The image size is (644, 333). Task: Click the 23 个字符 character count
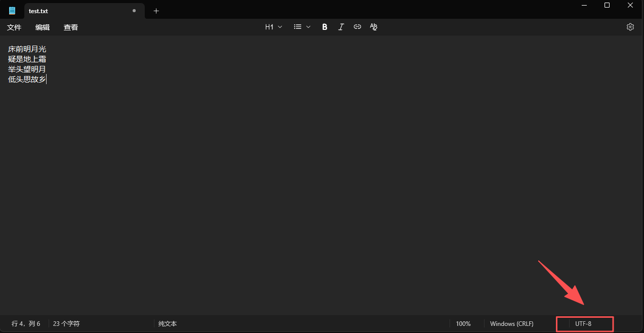(66, 323)
